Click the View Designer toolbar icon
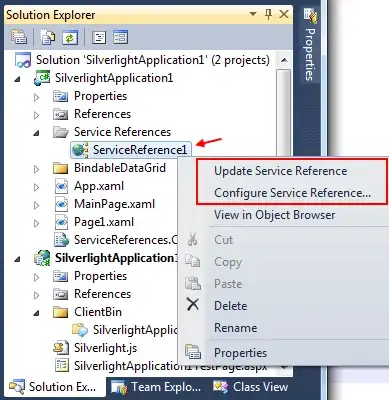This screenshot has height=400, width=389. click(x=120, y=37)
